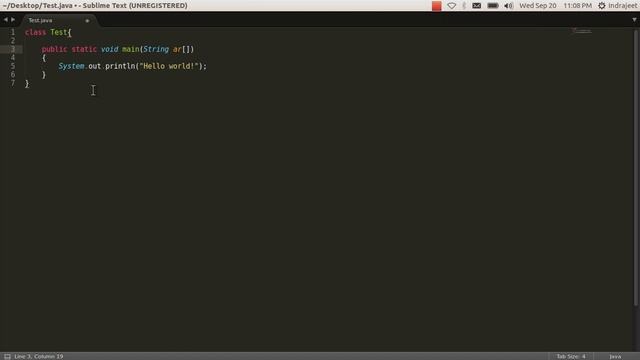Click line number 7 in the gutter
The image size is (640, 360).
(13, 83)
